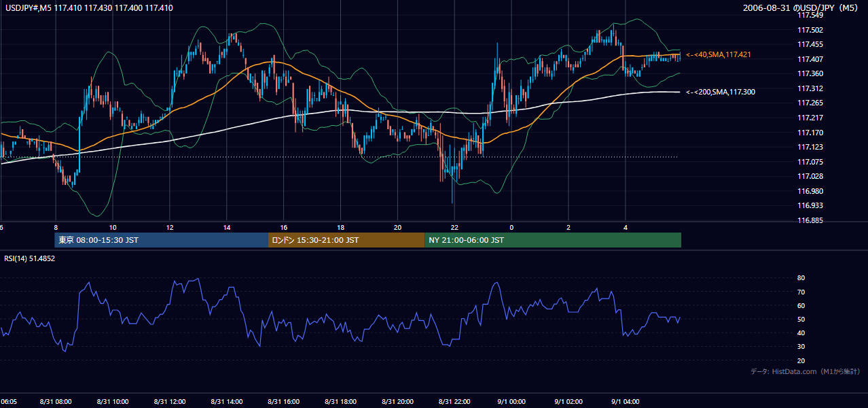This screenshot has width=868, height=408.
Task: Click hour tick 22 on price chart
Action: pyautogui.click(x=454, y=228)
